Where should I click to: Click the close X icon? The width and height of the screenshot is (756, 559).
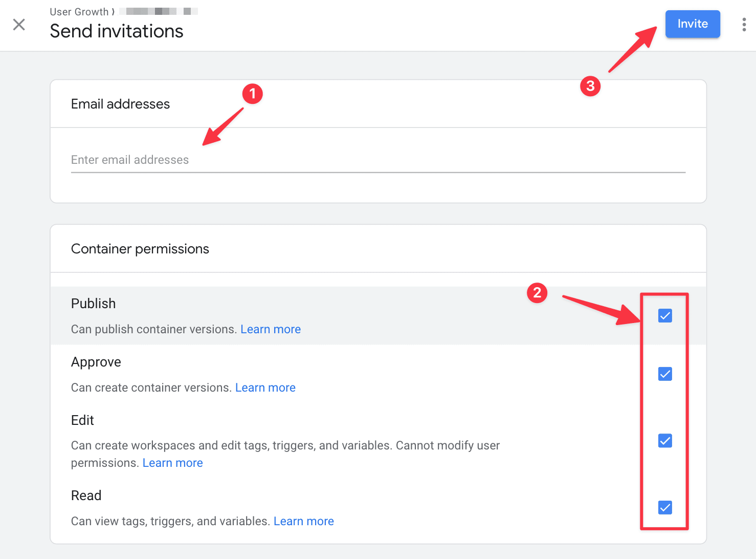[19, 24]
